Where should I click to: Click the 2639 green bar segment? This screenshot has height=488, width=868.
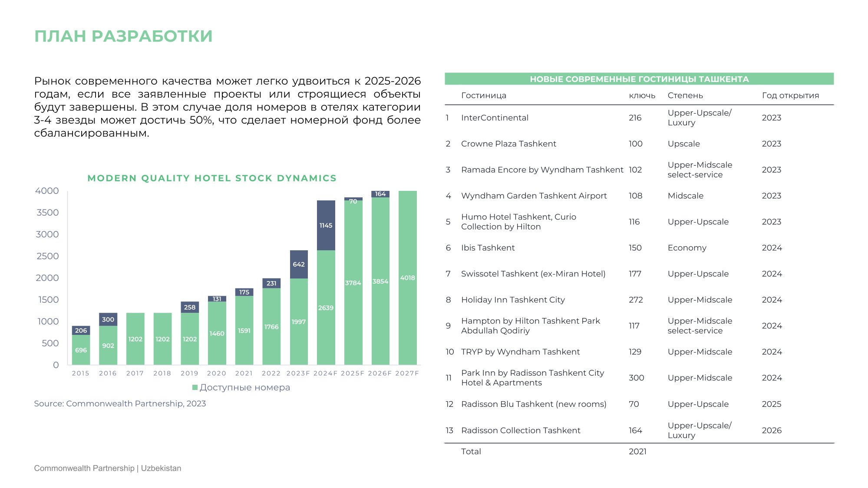pyautogui.click(x=326, y=308)
